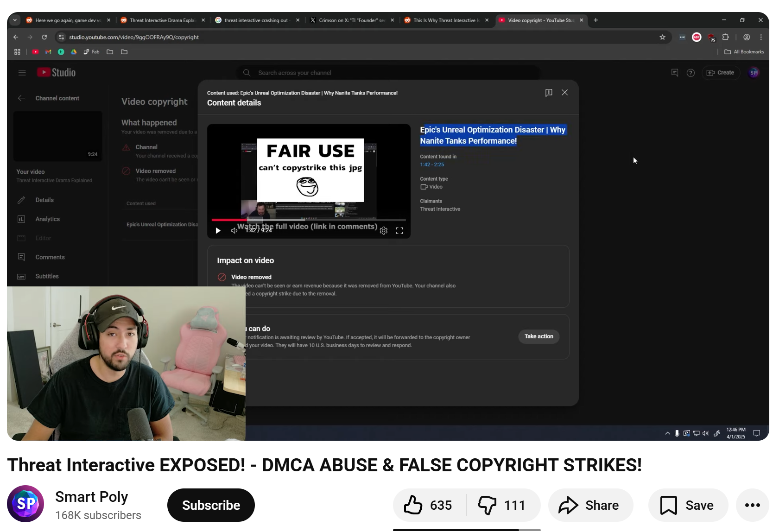Save the video to a playlist

(x=688, y=505)
